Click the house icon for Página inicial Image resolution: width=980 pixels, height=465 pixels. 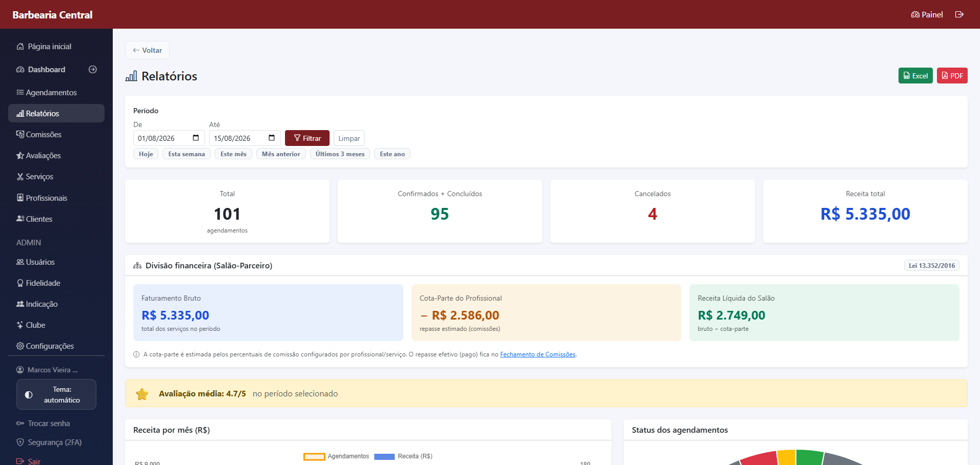click(x=21, y=47)
